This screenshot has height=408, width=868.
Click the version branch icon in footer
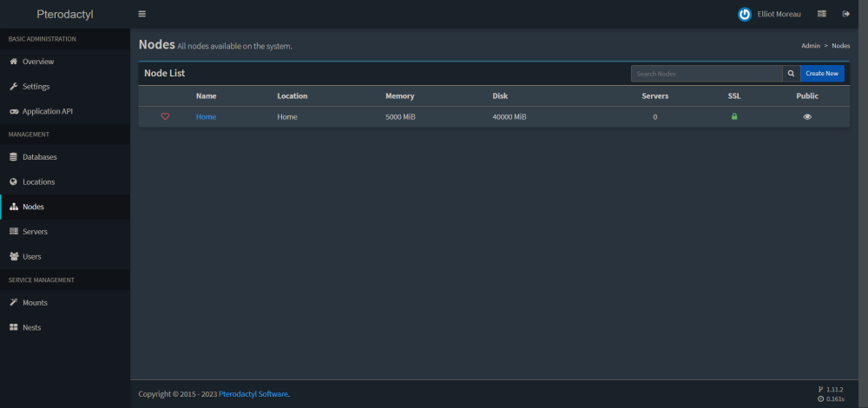click(820, 389)
